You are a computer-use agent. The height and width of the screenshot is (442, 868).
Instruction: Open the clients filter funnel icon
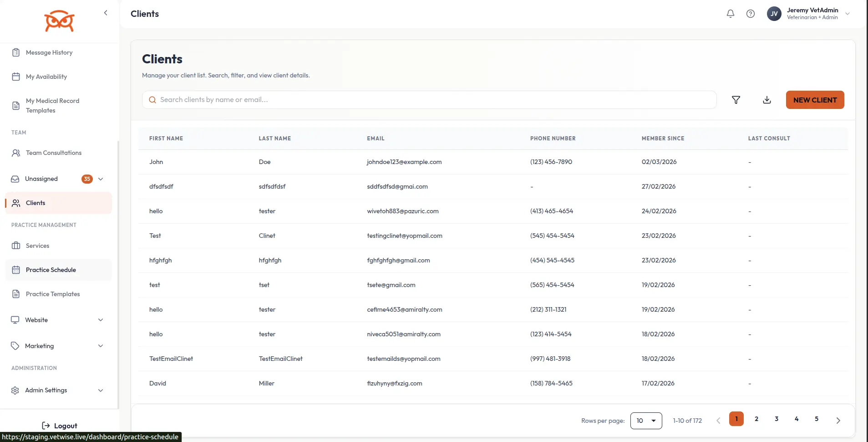pos(736,100)
